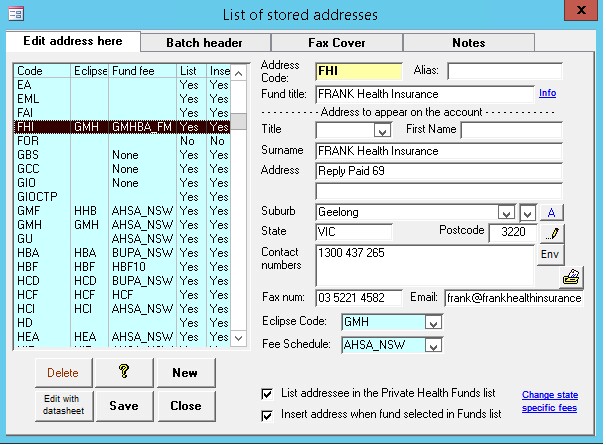Select the GBS row in the list
The image size is (606, 445).
[122, 155]
